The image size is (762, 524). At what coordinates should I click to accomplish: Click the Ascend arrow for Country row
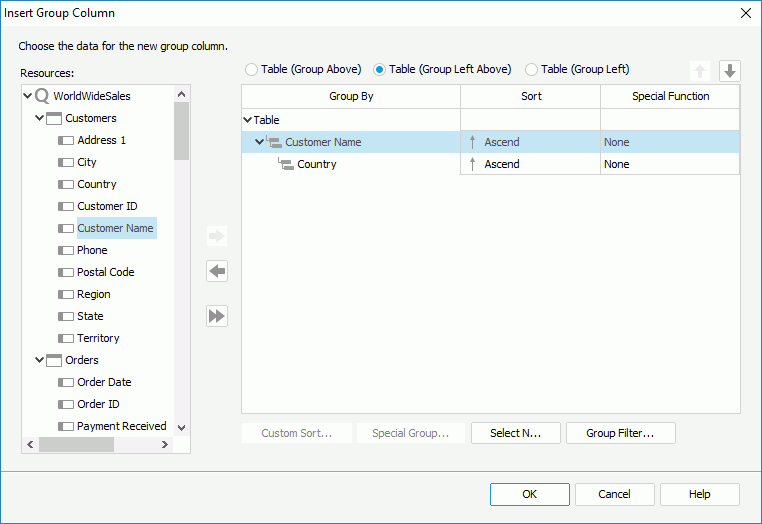click(472, 164)
